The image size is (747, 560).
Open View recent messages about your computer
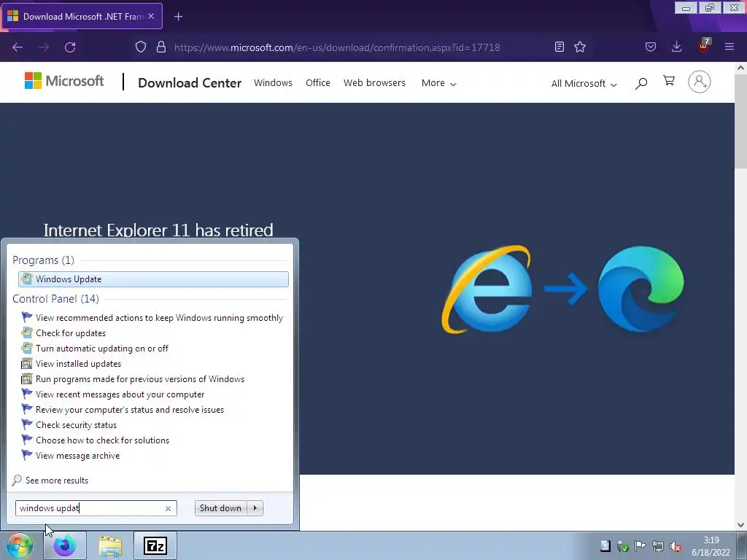coord(113,394)
